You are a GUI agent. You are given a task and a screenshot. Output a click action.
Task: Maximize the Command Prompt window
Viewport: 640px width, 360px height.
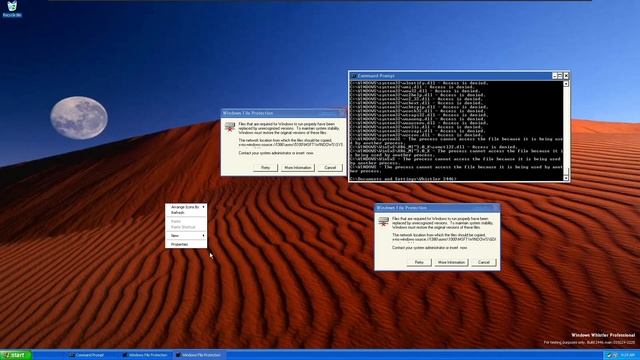click(560, 76)
